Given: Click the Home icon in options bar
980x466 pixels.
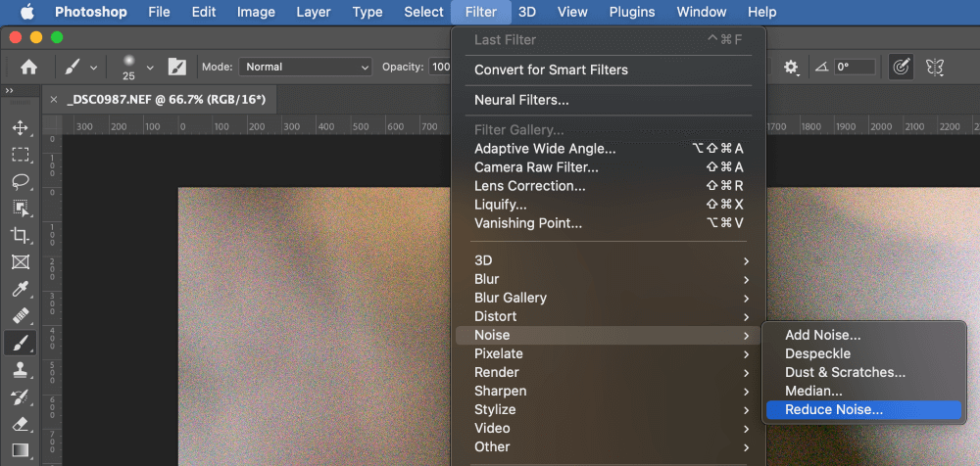Looking at the screenshot, I should coord(29,68).
